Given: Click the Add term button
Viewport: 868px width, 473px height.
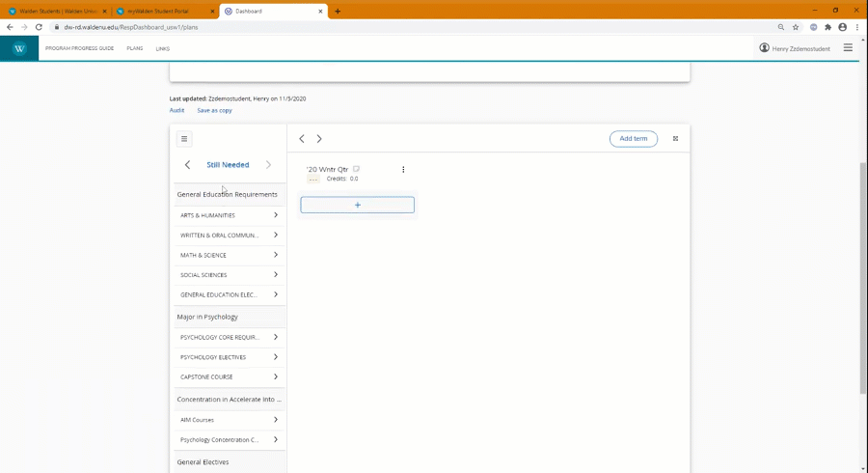Looking at the screenshot, I should coord(633,139).
